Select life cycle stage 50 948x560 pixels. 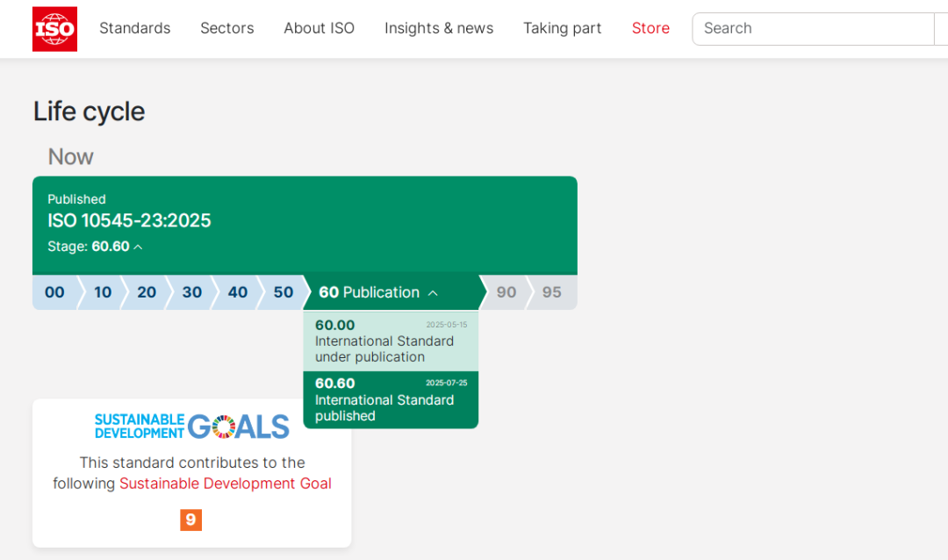284,292
